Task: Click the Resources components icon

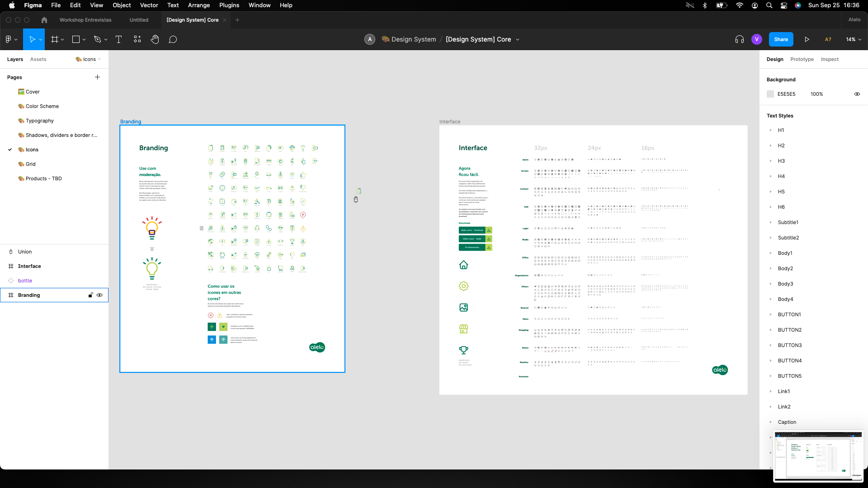Action: tap(137, 39)
